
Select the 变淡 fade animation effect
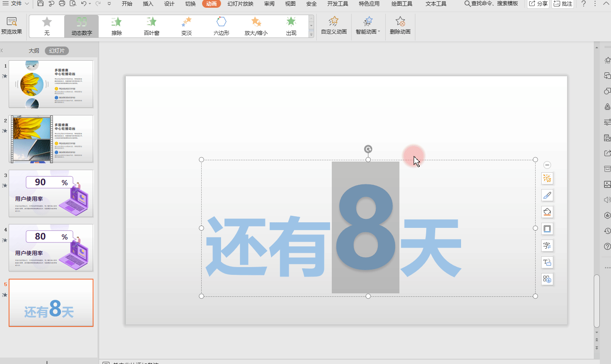tap(186, 26)
